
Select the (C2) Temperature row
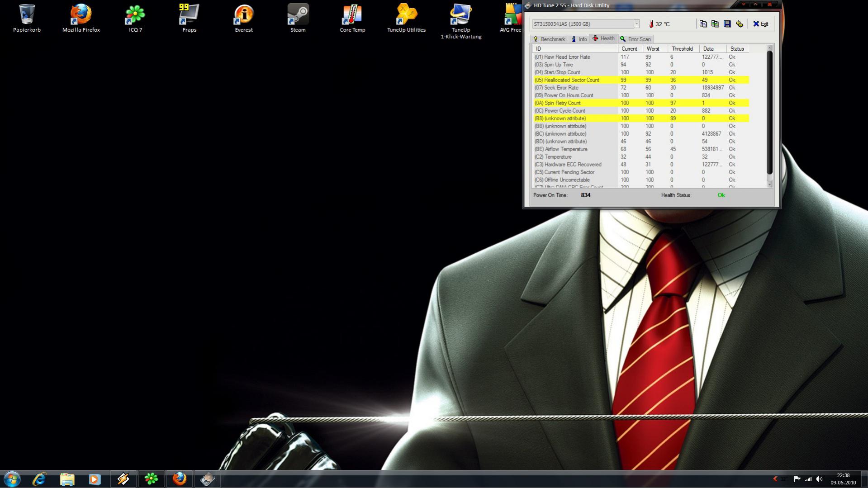640,157
